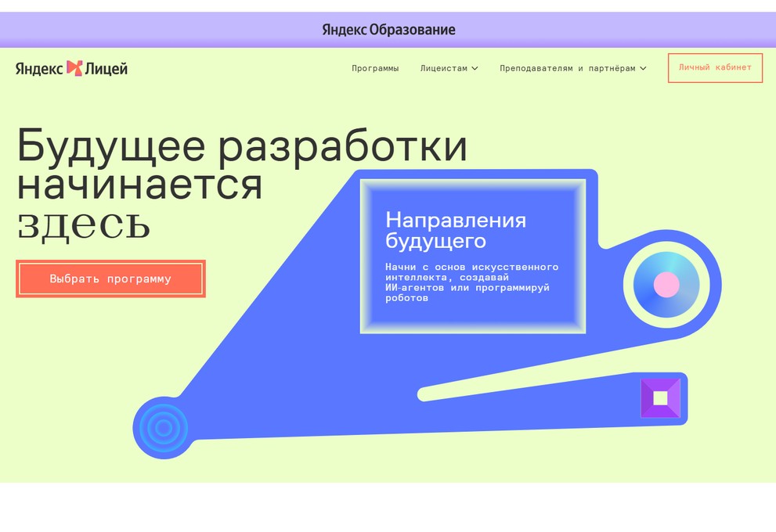Click the Будущее разработки headline
Viewport: 776px width, 532px height.
(x=243, y=146)
